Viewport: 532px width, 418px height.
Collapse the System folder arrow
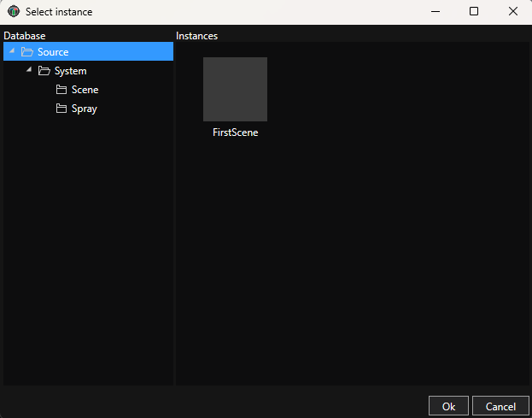(29, 69)
